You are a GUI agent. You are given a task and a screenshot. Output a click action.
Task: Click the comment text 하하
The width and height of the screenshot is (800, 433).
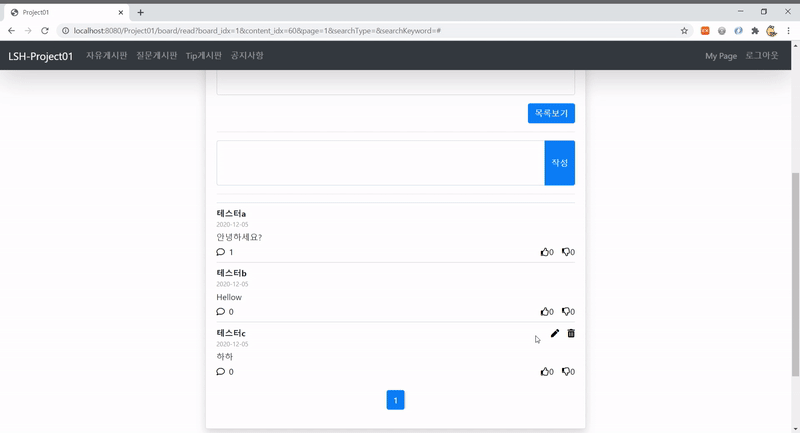click(224, 356)
